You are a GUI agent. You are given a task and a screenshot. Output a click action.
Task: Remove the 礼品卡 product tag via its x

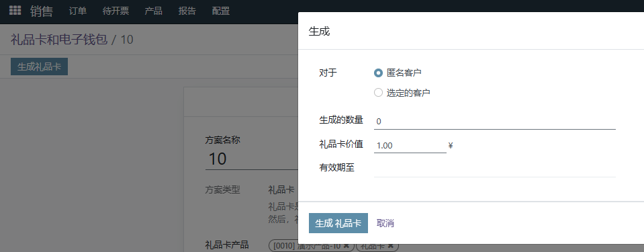coord(391,245)
